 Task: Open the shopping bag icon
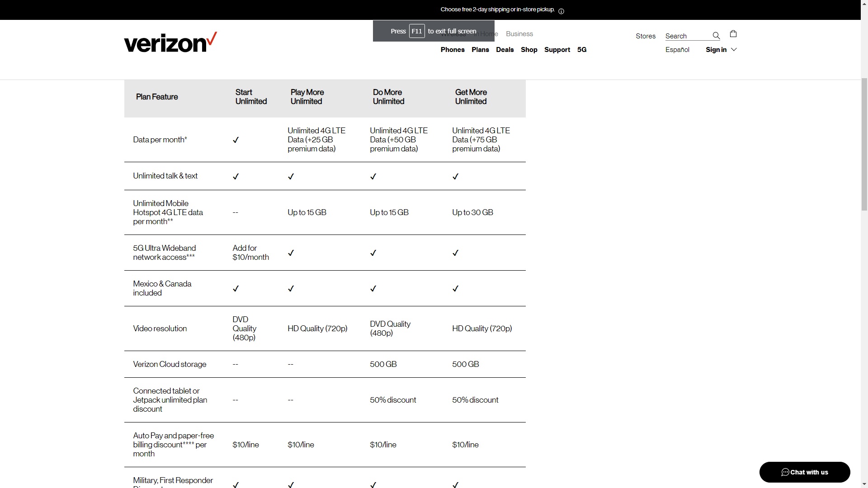click(x=733, y=34)
